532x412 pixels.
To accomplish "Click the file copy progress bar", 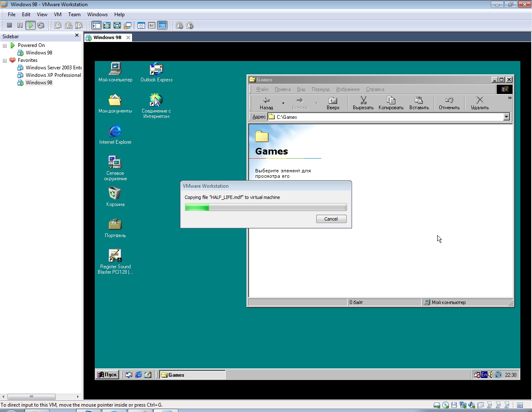I will coord(266,208).
